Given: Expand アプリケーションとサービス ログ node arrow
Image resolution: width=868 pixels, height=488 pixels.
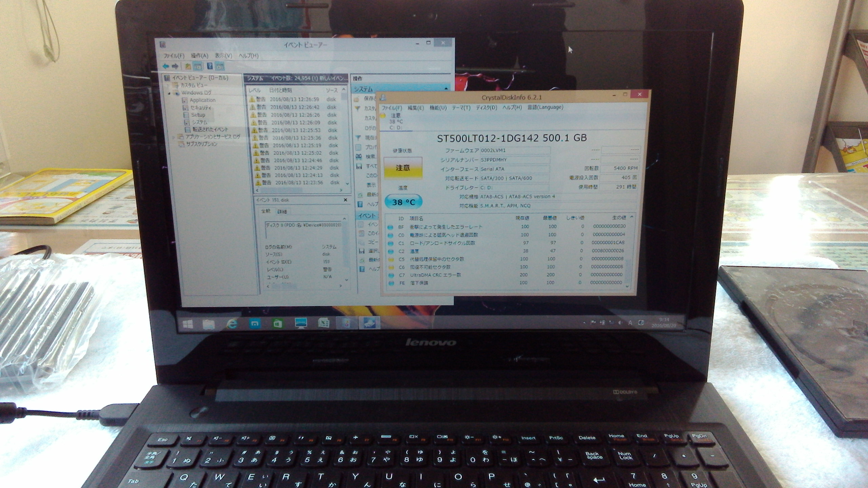Looking at the screenshot, I should tap(174, 137).
